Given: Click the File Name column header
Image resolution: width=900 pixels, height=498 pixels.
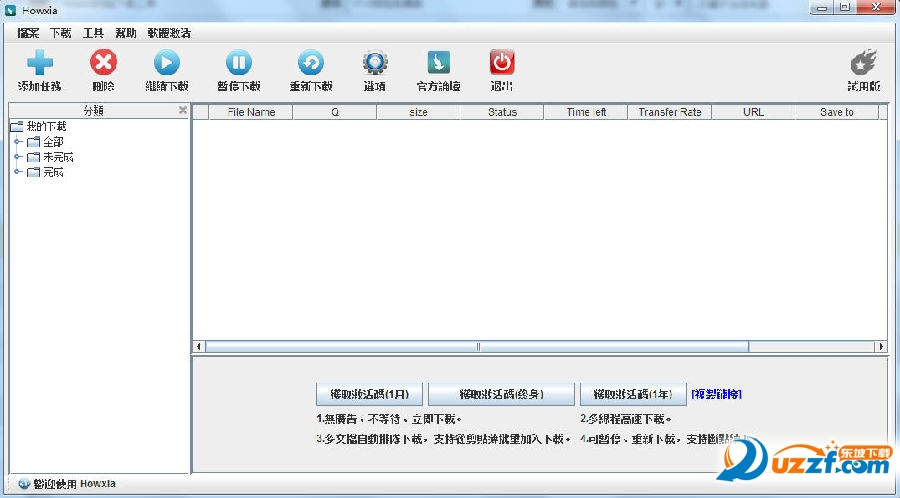Looking at the screenshot, I should click(x=251, y=112).
